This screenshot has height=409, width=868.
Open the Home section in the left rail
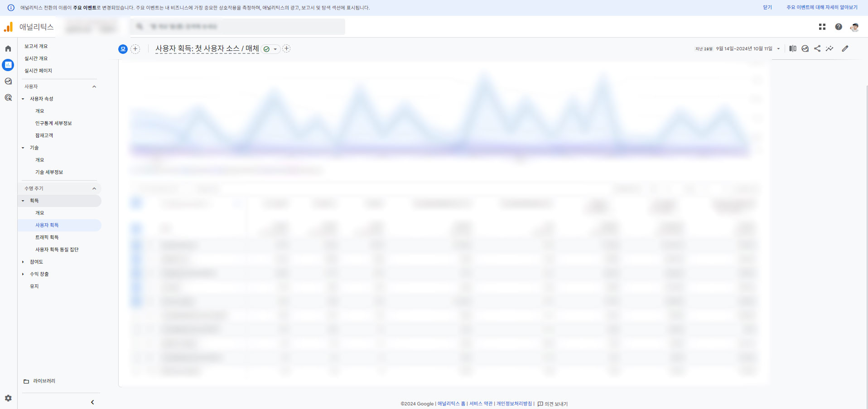[8, 48]
